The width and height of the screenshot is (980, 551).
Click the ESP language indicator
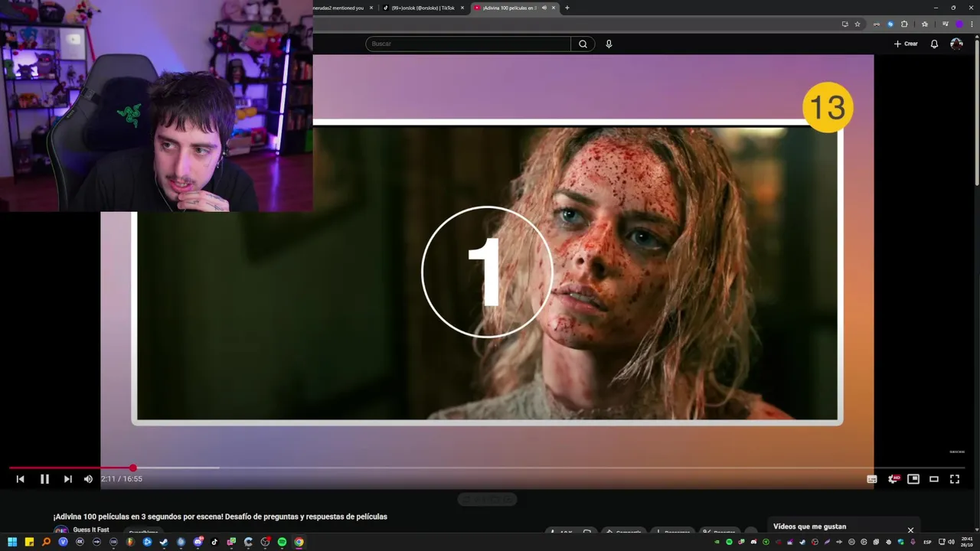click(x=927, y=542)
